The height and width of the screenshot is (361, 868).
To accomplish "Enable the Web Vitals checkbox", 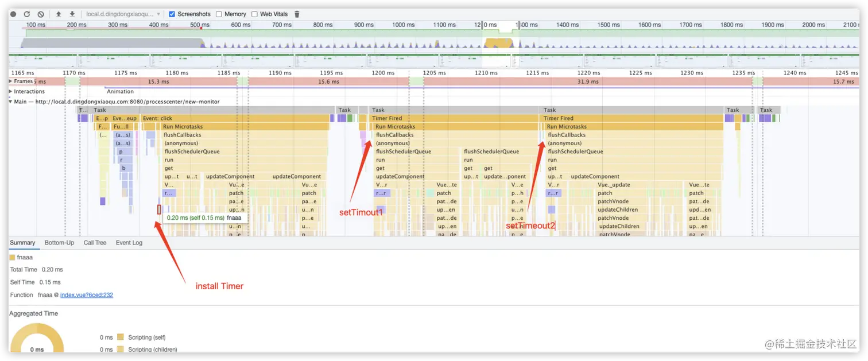I will 254,14.
